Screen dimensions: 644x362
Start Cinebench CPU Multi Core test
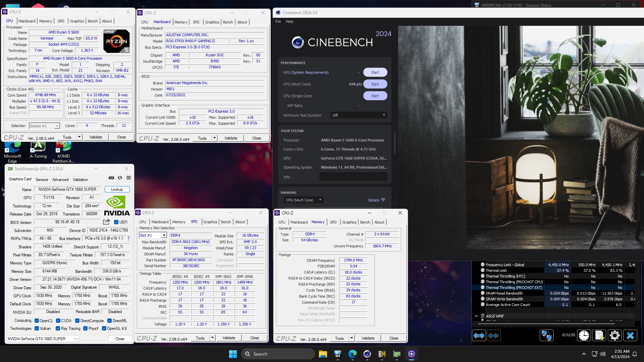(x=375, y=84)
